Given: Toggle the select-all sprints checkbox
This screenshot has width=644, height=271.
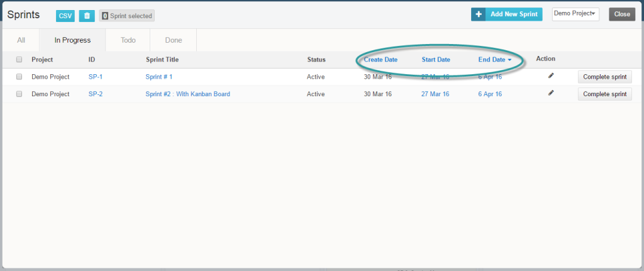Looking at the screenshot, I should click(19, 60).
